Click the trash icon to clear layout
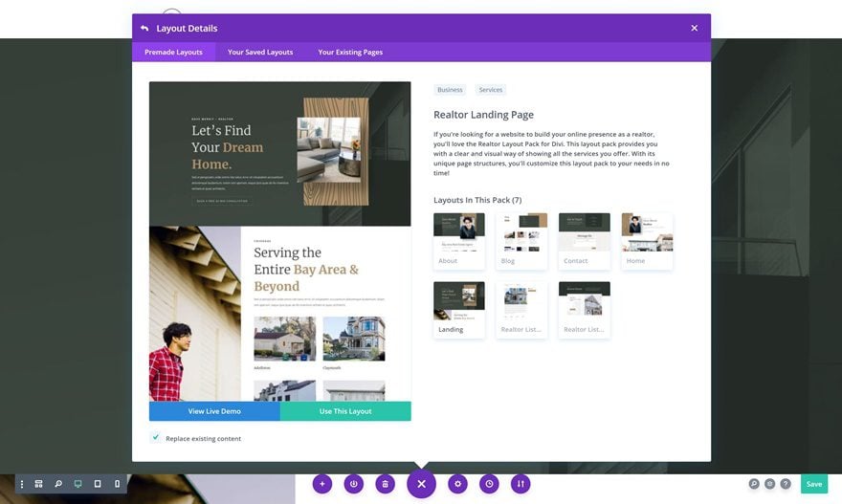 click(385, 484)
